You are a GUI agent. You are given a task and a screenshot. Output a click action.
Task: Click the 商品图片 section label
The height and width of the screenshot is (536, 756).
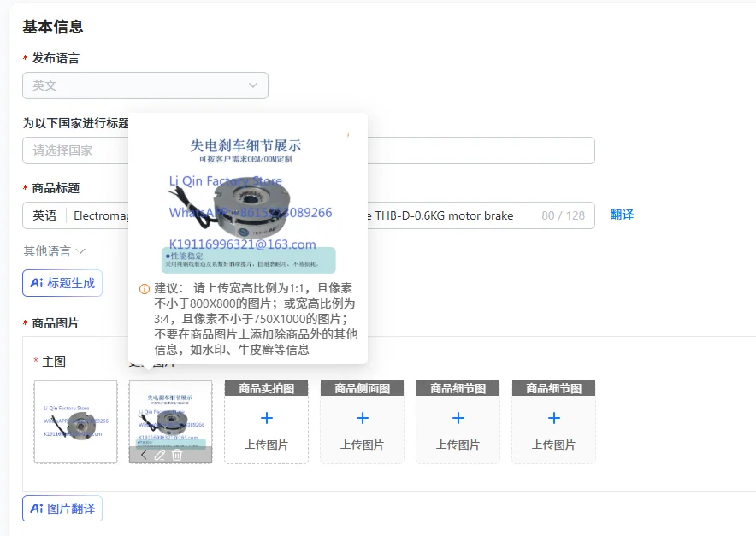55,323
